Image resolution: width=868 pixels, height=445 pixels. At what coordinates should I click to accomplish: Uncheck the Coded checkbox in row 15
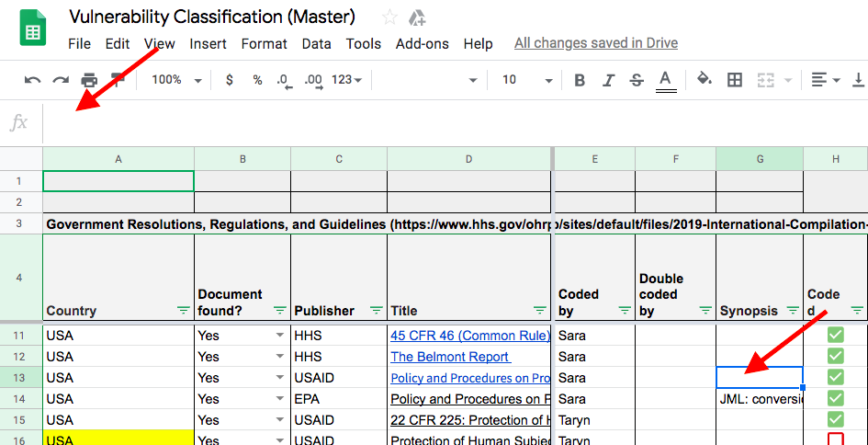tap(835, 419)
